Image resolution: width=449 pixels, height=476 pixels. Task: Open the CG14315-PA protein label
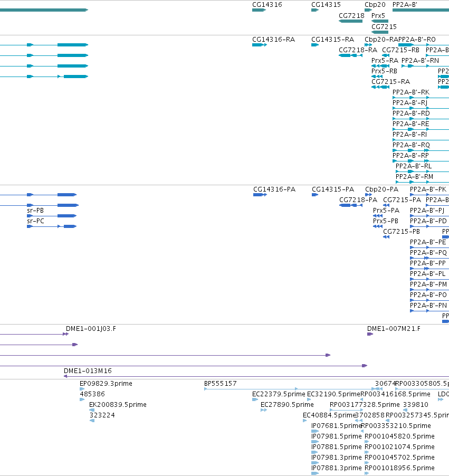(x=333, y=189)
